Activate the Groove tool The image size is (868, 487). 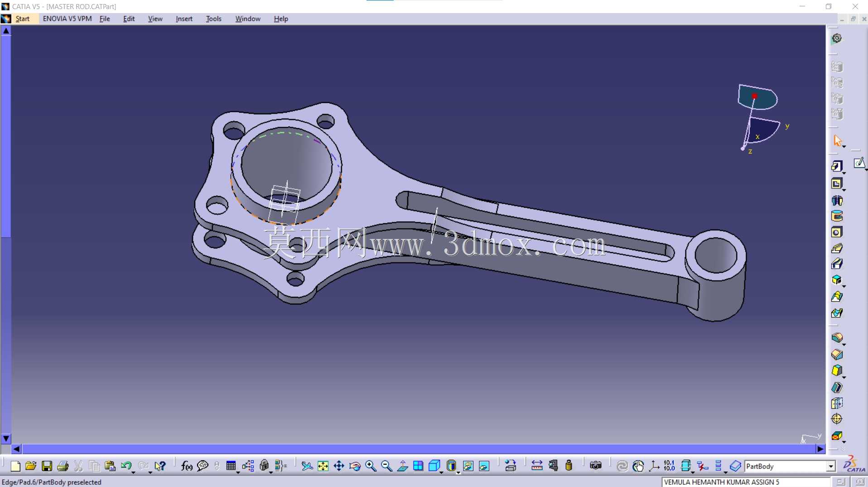[x=837, y=216]
